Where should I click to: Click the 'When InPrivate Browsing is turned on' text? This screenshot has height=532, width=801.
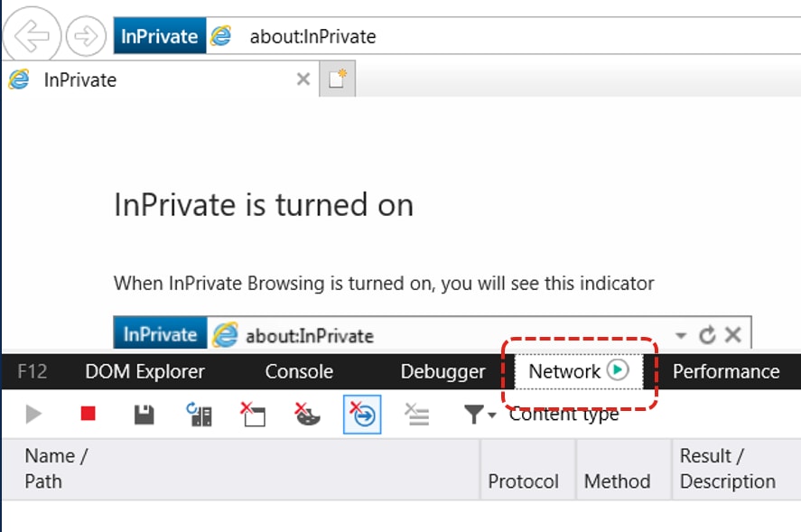tap(384, 283)
